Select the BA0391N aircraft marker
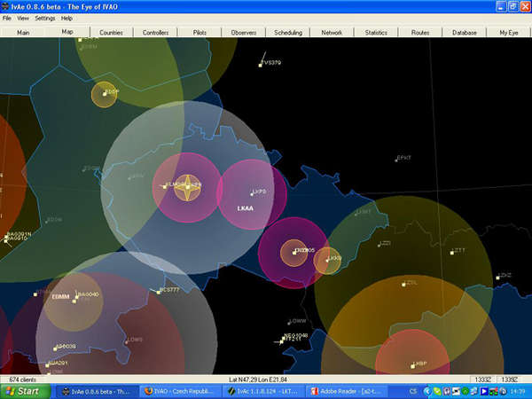Screen dimensions: 532x399 click(7, 237)
